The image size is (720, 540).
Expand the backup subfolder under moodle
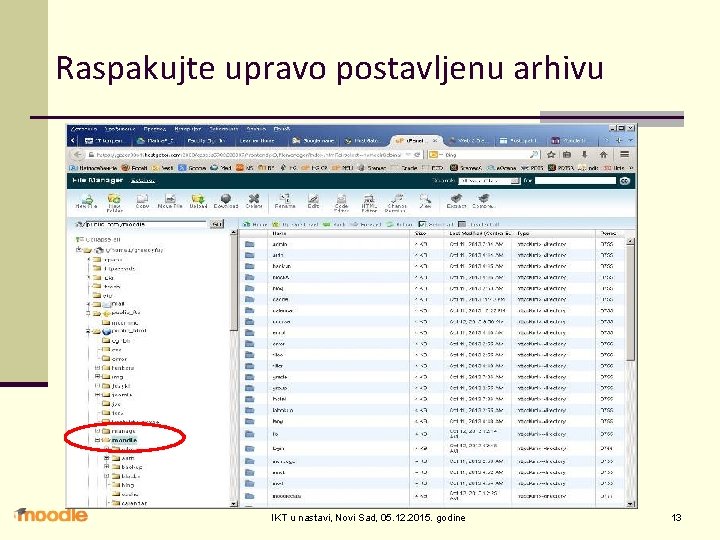click(107, 467)
